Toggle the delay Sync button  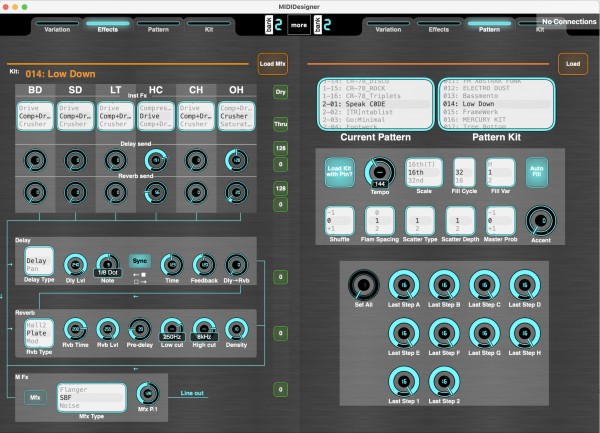click(140, 261)
